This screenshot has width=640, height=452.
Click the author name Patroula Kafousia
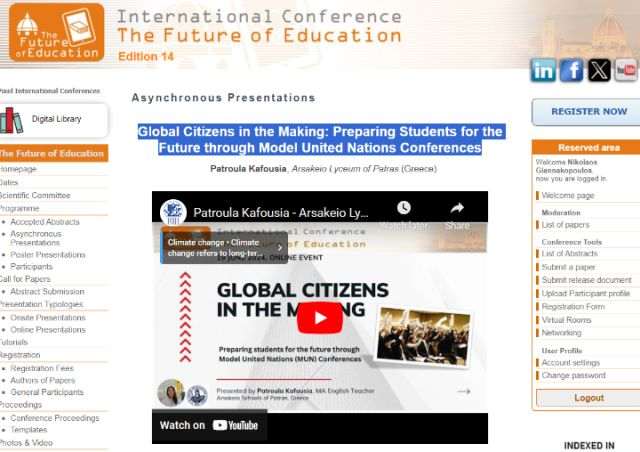pos(248,169)
